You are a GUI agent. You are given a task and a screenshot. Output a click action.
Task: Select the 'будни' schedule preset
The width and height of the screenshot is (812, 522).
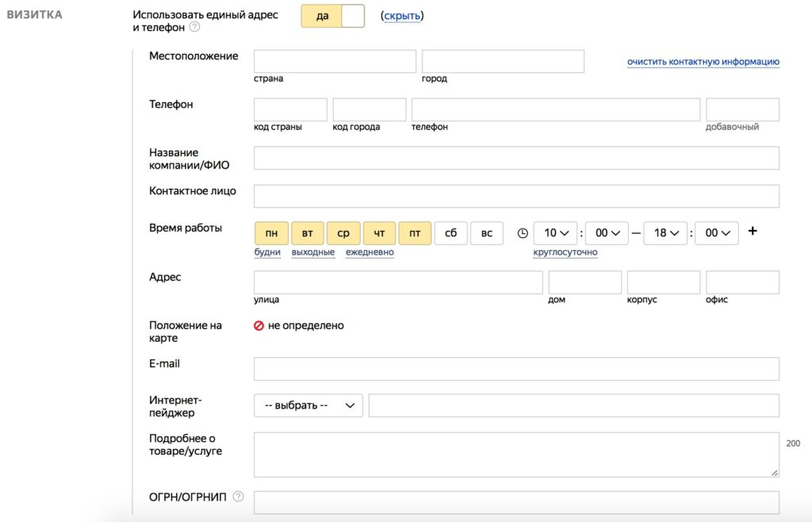click(x=267, y=252)
